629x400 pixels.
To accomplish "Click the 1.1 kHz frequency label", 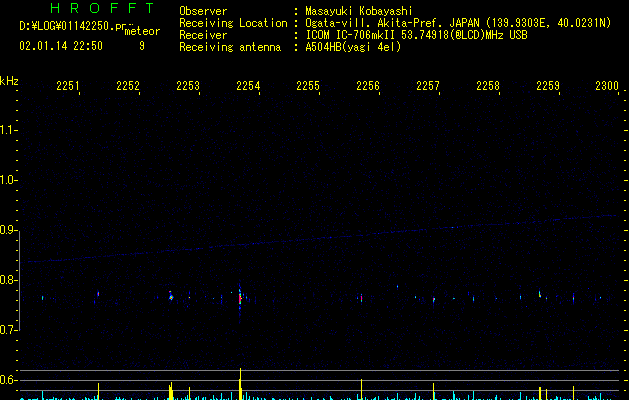I will (x=8, y=130).
